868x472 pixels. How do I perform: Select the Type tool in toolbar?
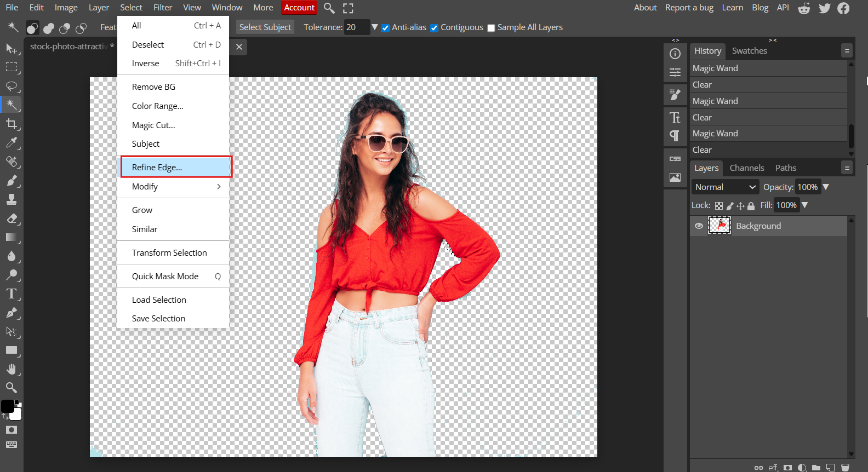click(11, 294)
